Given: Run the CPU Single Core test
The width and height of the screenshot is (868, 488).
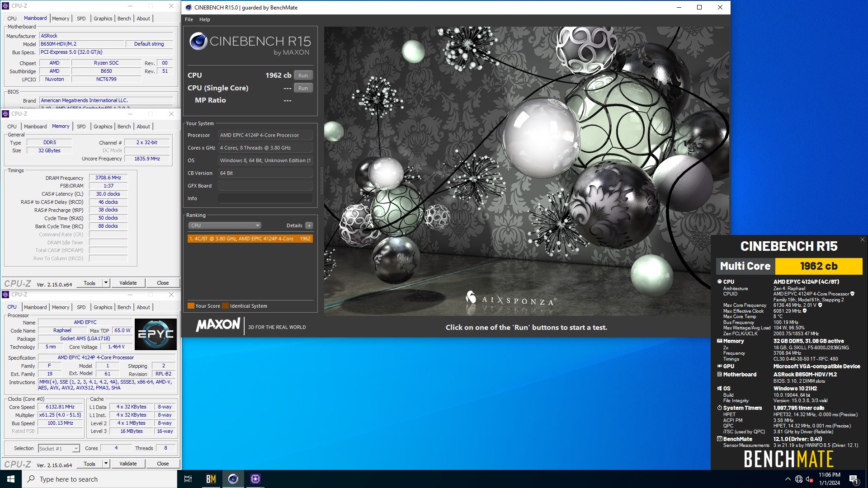Looking at the screenshot, I should (303, 88).
